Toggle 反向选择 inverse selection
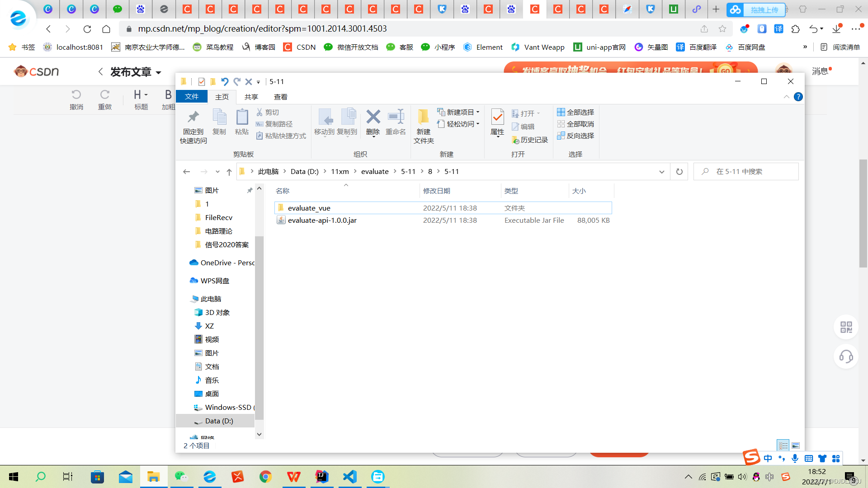 point(575,136)
